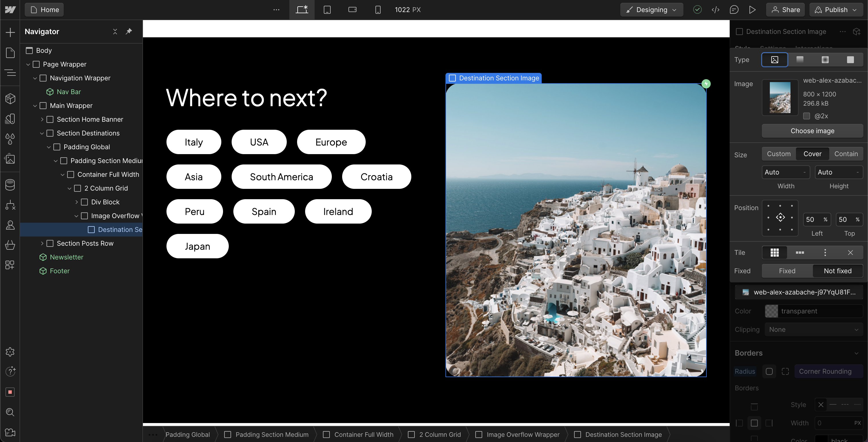Open the search magnifier icon in sidebar
This screenshot has width=868, height=442.
[10, 412]
